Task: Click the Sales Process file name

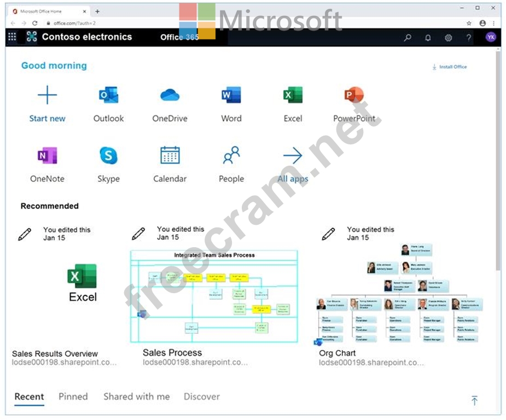Action: point(172,353)
